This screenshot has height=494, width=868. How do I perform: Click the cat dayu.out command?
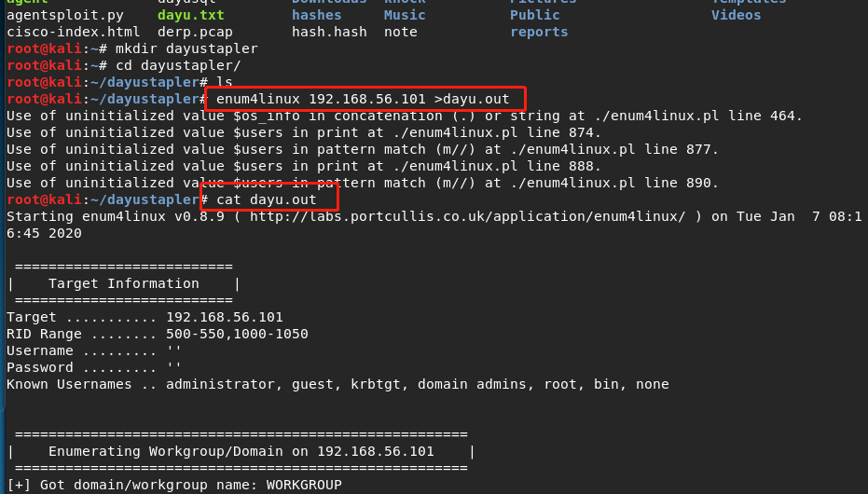(267, 199)
